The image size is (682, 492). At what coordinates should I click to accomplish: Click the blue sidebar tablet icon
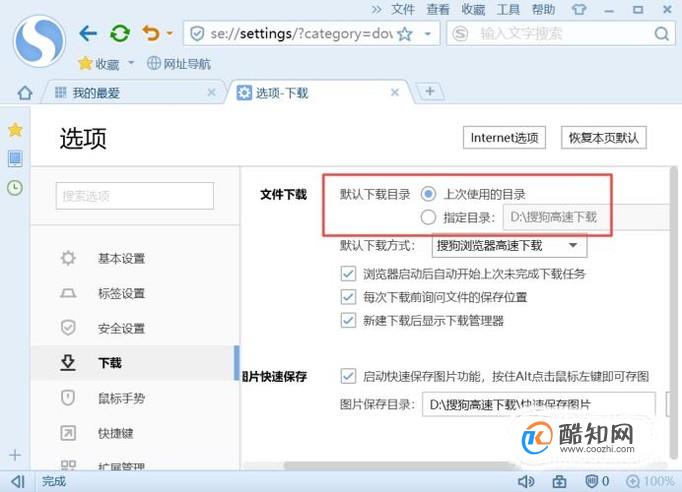pos(15,158)
